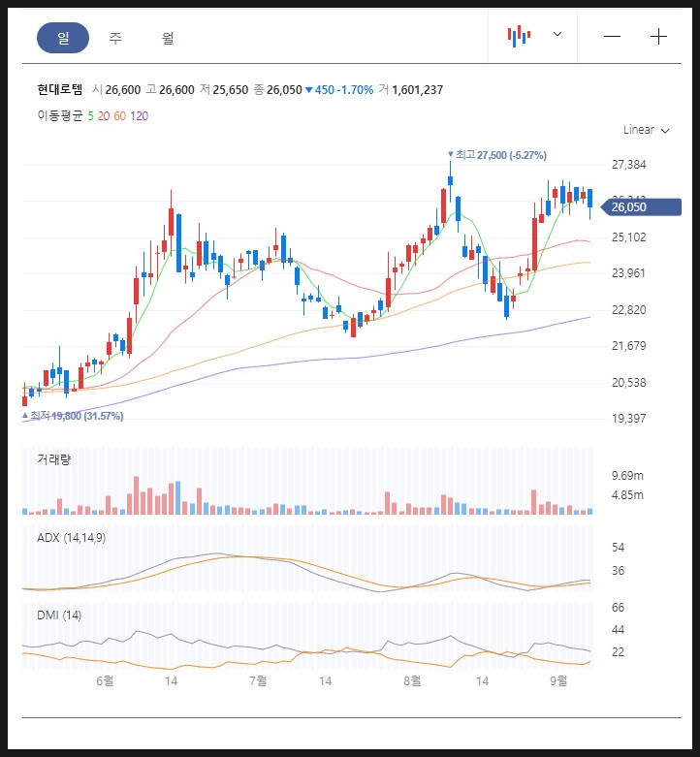This screenshot has width=700, height=757.
Task: Click the volume figure 1,601,237
Action: (417, 90)
